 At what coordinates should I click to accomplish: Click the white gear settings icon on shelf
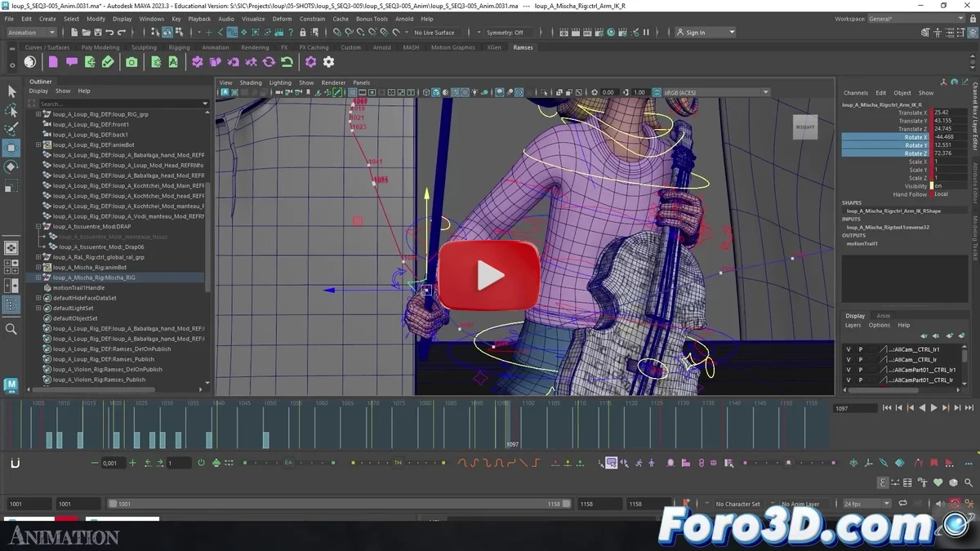(x=328, y=62)
